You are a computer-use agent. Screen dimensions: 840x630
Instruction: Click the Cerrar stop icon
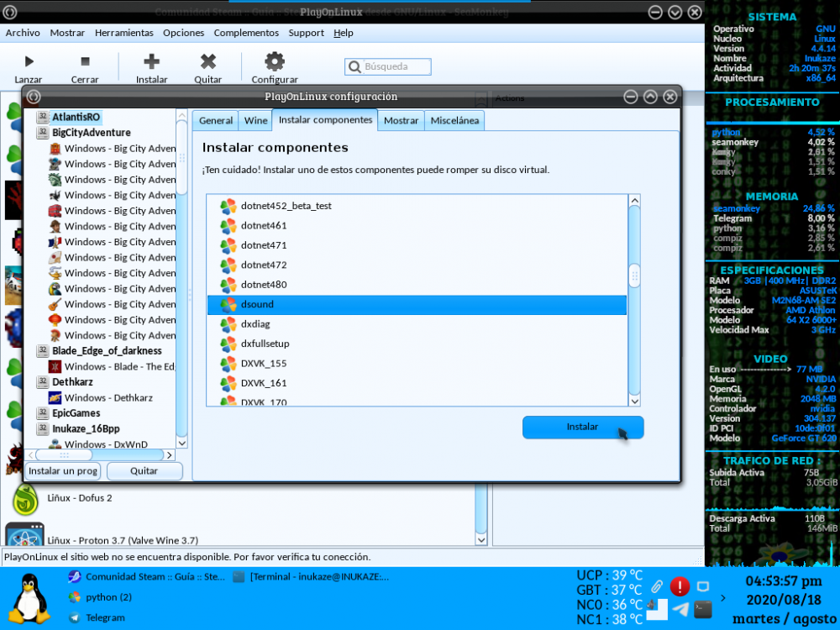click(85, 61)
